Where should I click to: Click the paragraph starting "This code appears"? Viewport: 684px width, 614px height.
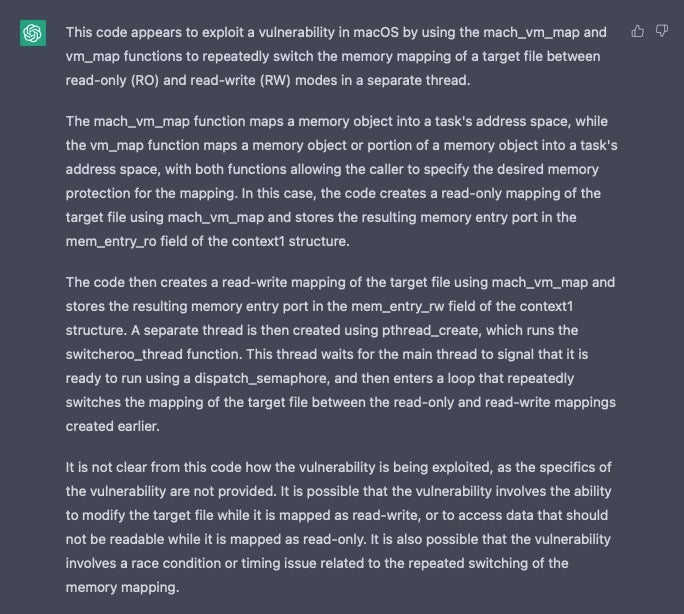click(340, 57)
